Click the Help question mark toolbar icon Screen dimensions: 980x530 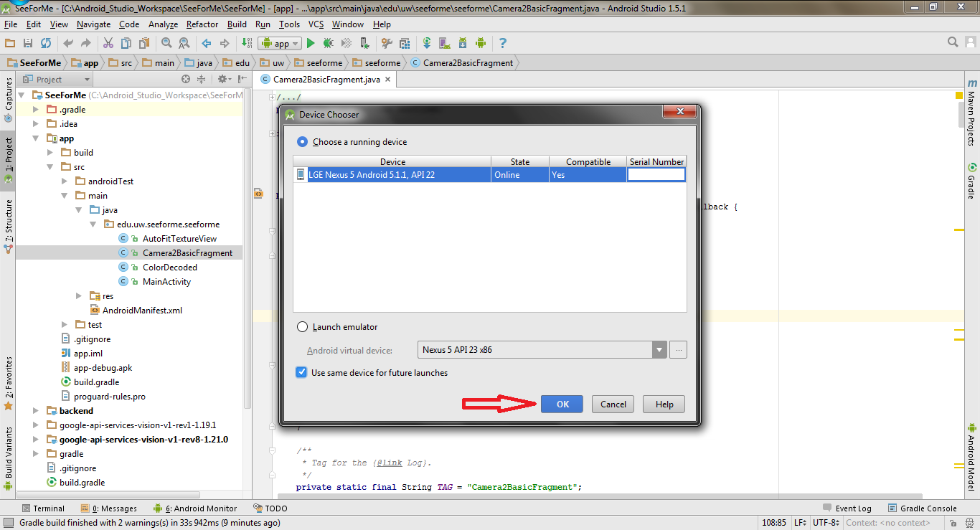(x=503, y=43)
